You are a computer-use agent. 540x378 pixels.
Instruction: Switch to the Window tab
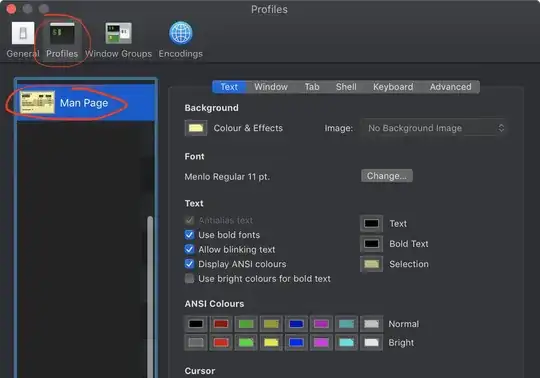pos(271,87)
